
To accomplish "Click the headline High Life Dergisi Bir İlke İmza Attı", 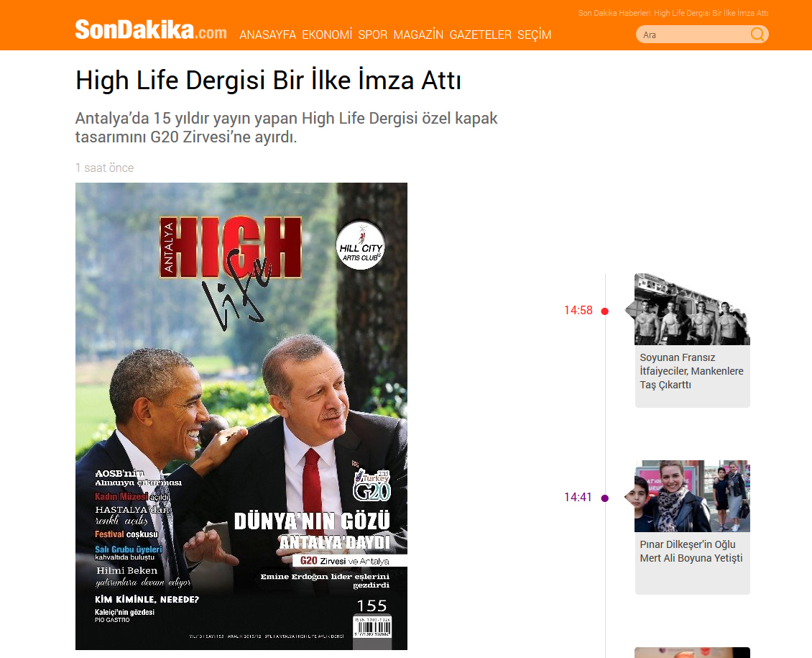I will (x=268, y=81).
